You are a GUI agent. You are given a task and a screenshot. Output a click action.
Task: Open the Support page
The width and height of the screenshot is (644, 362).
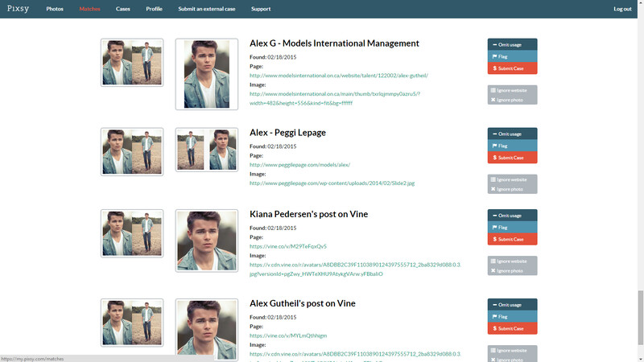tap(261, 9)
